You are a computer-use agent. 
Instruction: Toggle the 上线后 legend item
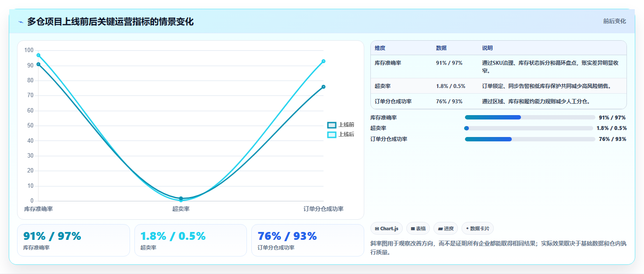pyautogui.click(x=341, y=134)
